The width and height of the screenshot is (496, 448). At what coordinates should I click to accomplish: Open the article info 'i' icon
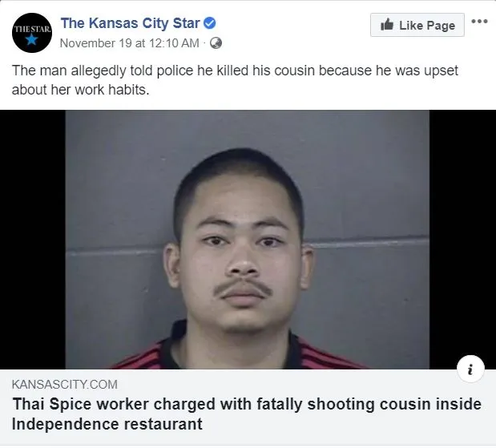[x=470, y=369]
